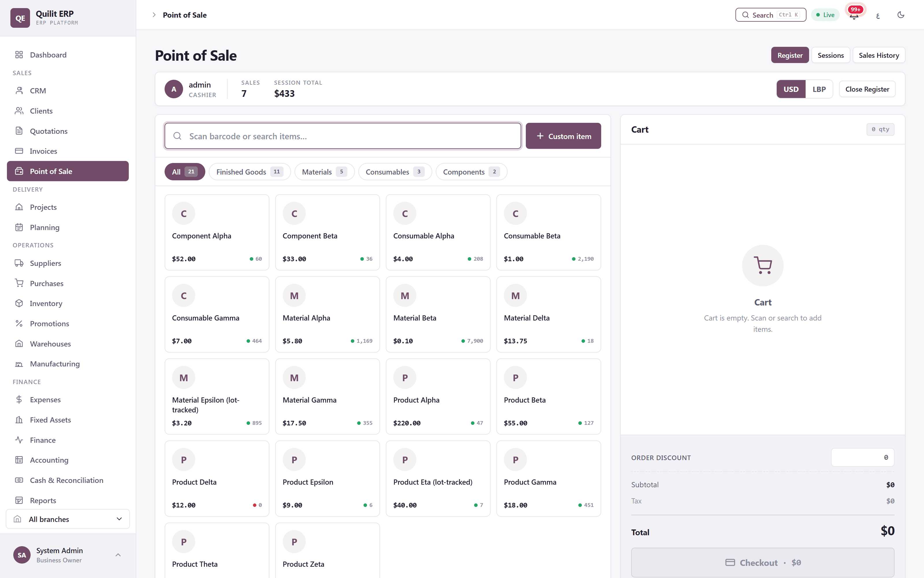The height and width of the screenshot is (578, 924).
Task: Open the Quotations document icon
Action: (x=19, y=131)
